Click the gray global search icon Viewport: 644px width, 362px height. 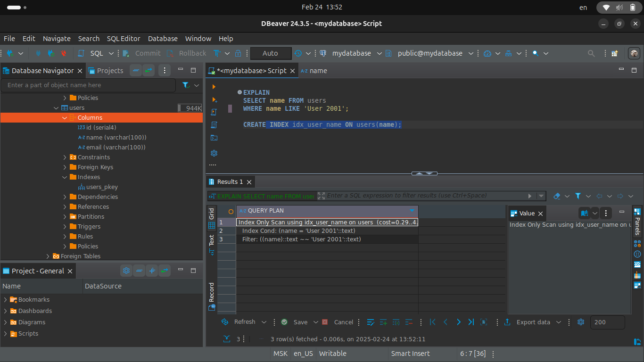[591, 53]
